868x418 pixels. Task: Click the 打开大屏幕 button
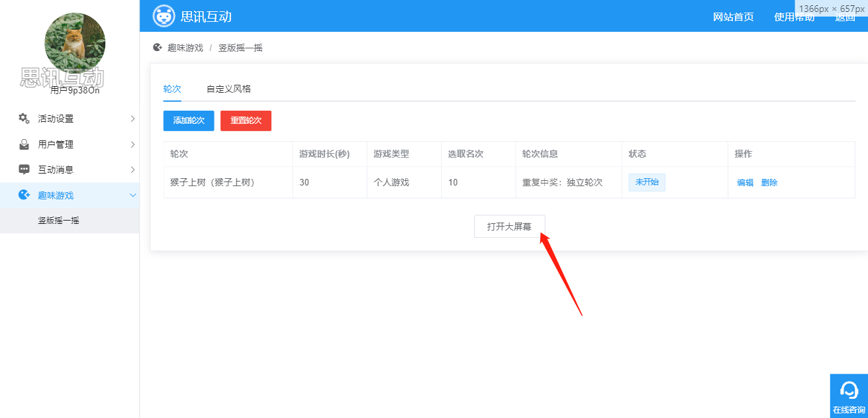509,227
